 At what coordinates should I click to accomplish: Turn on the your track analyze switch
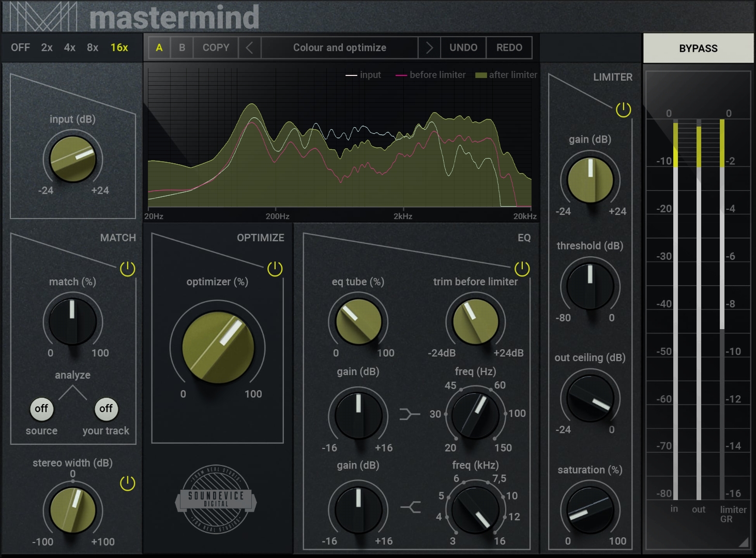coord(106,409)
